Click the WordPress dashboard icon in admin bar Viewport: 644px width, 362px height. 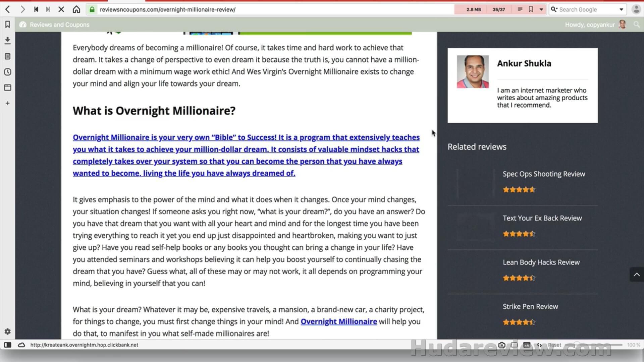(23, 24)
